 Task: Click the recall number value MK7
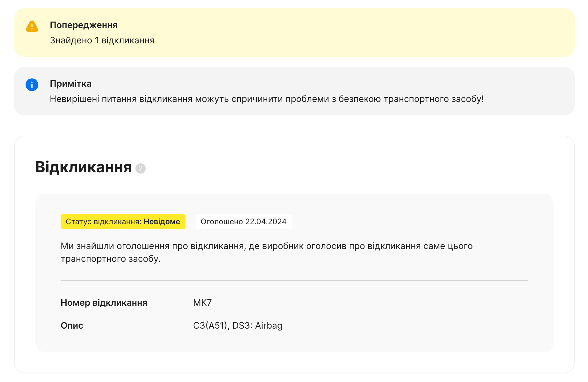click(202, 302)
